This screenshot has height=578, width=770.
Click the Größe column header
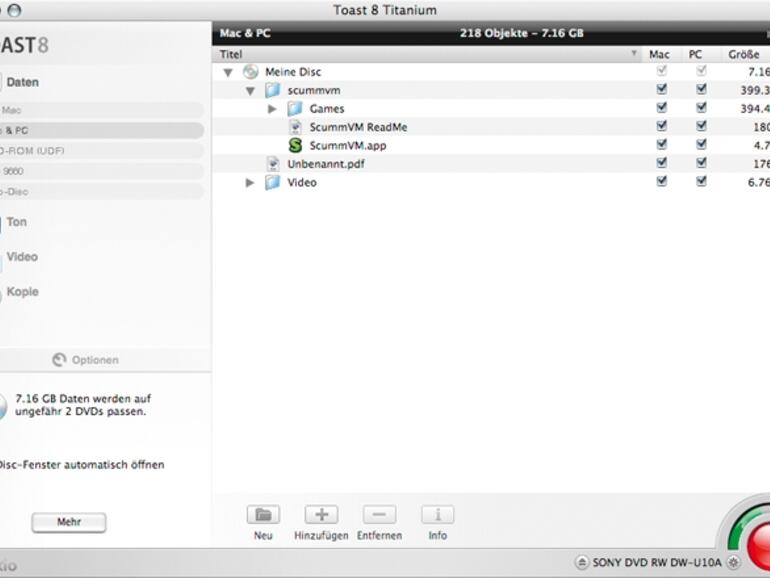click(x=744, y=54)
